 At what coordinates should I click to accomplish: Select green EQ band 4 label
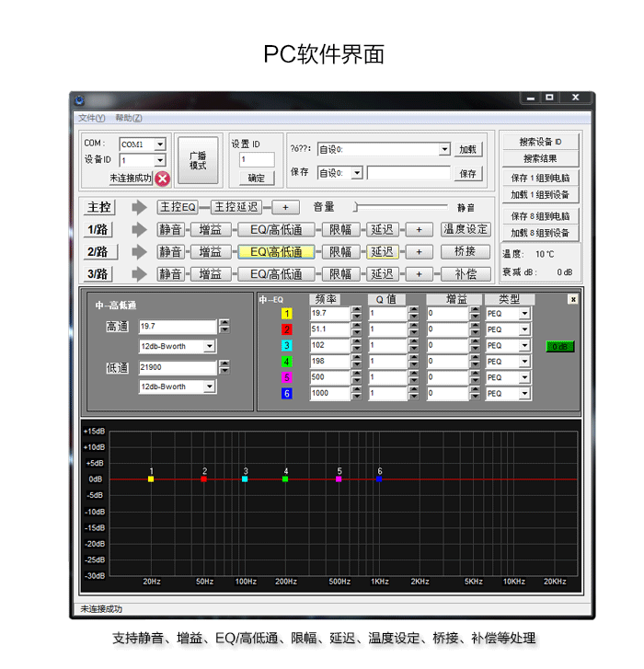pos(287,362)
